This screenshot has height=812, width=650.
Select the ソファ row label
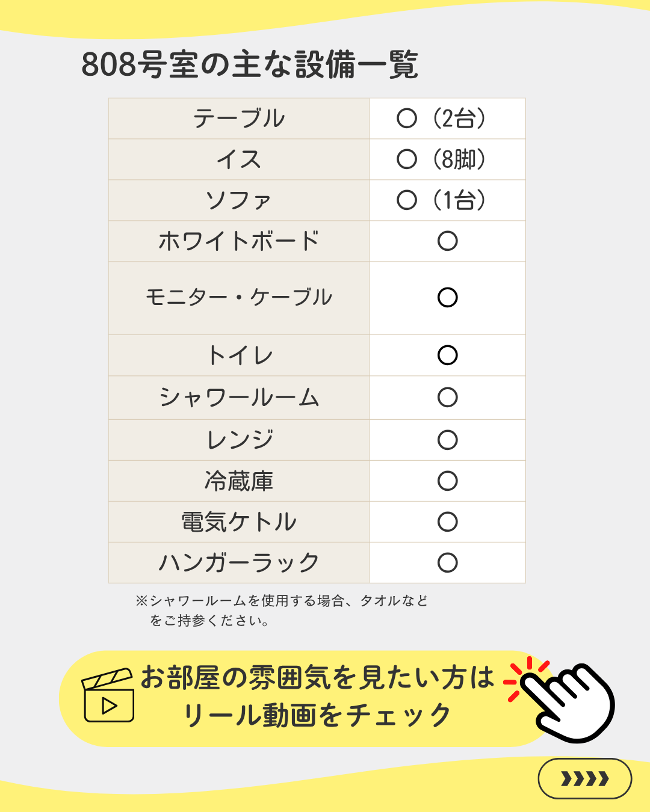(x=239, y=200)
